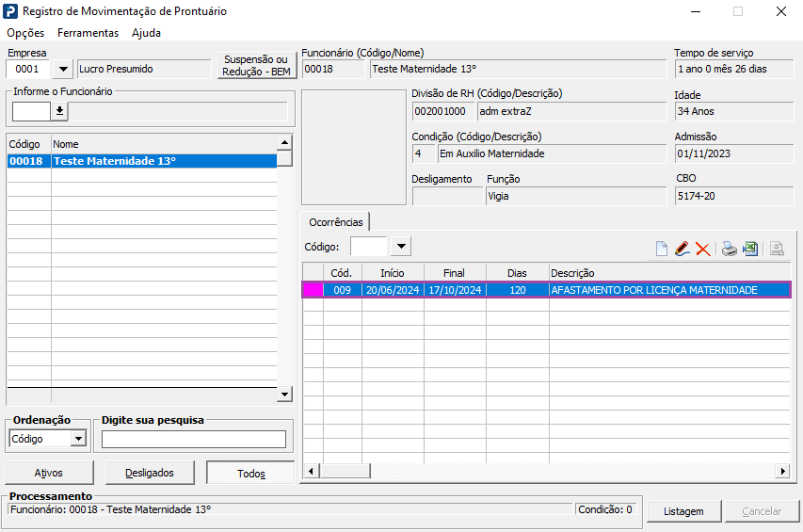Click the empty Desligamento date field

coord(447,196)
